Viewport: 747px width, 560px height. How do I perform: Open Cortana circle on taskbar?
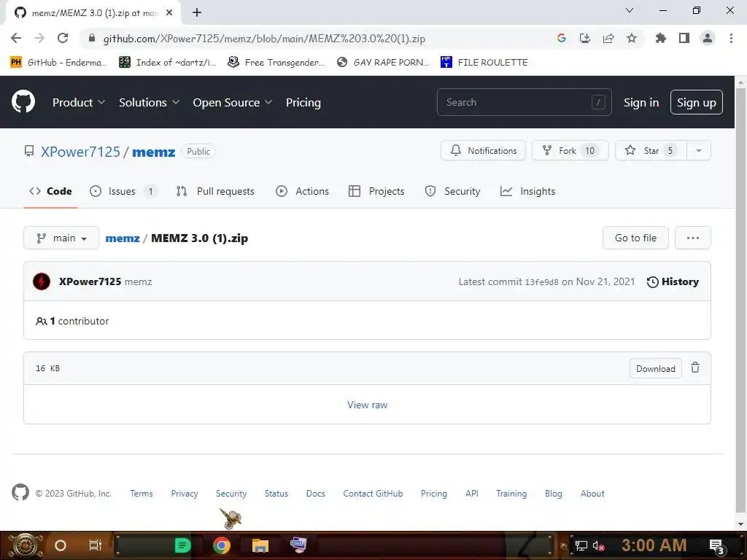tap(61, 545)
